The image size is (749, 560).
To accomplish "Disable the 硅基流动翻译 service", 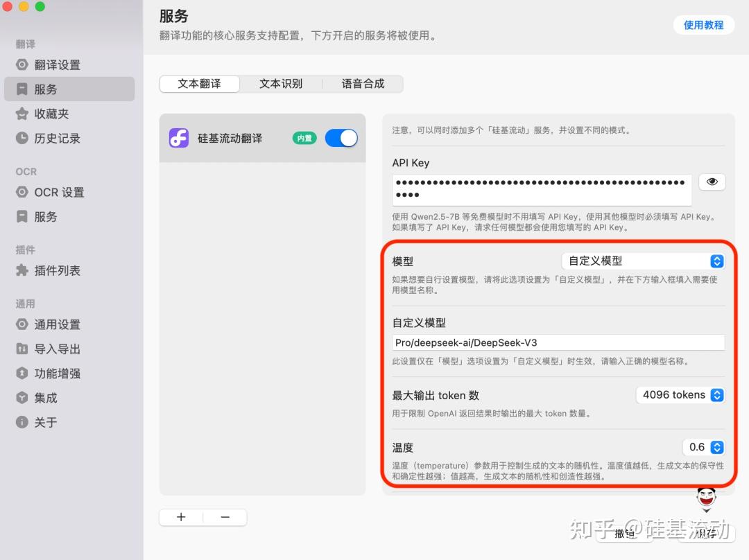I will (x=341, y=138).
